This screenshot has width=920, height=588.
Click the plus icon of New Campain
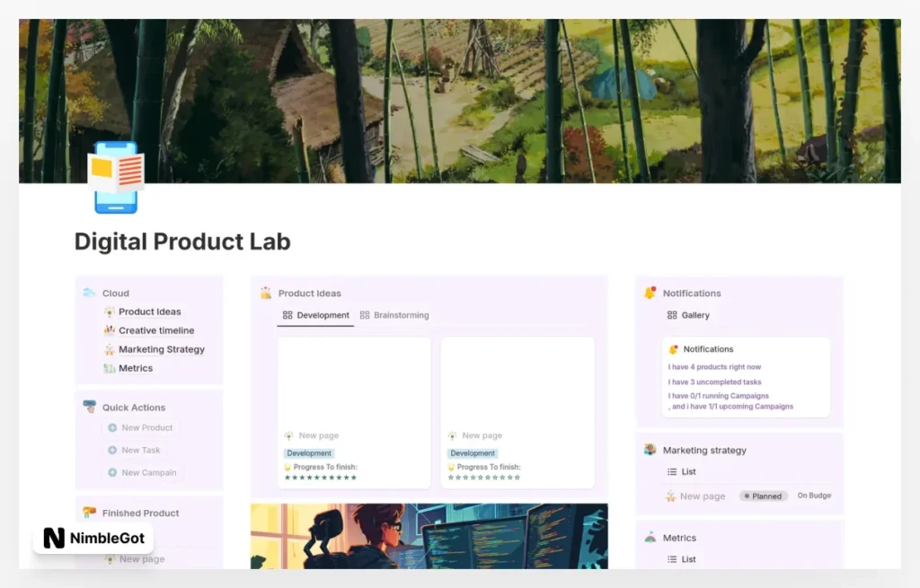(112, 472)
